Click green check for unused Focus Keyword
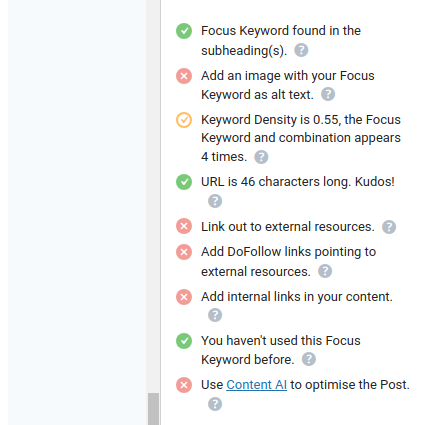422x425 pixels. click(184, 341)
